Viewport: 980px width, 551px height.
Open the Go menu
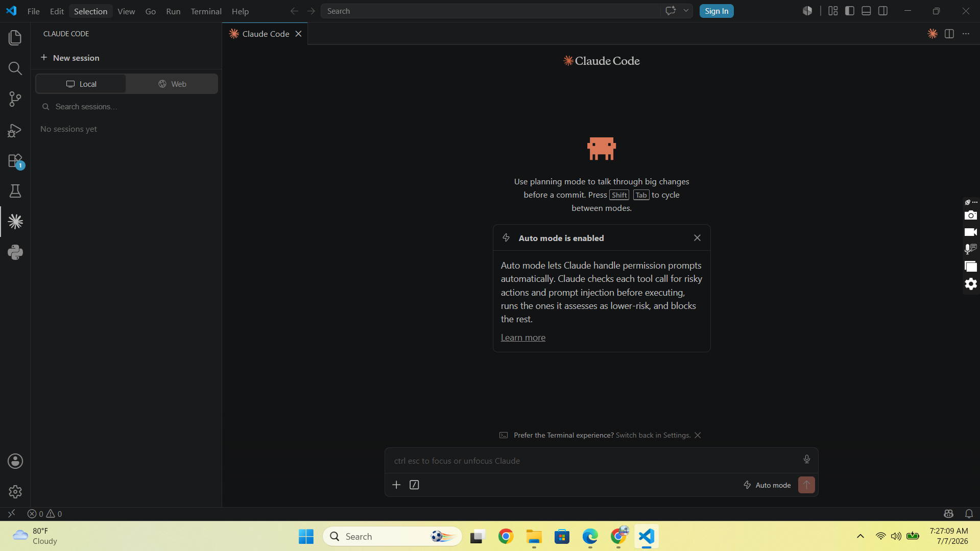151,11
